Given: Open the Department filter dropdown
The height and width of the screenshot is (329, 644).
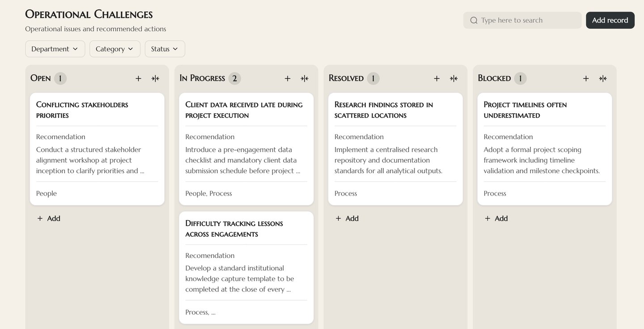Looking at the screenshot, I should click(x=55, y=49).
